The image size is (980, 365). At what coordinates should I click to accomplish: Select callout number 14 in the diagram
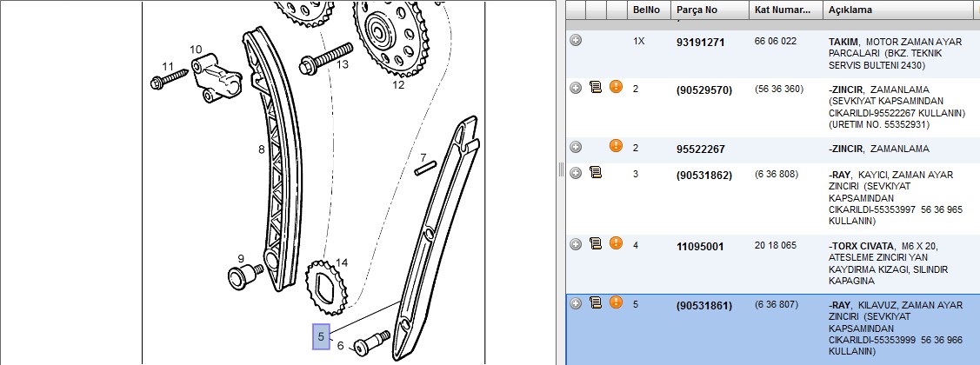pos(341,262)
